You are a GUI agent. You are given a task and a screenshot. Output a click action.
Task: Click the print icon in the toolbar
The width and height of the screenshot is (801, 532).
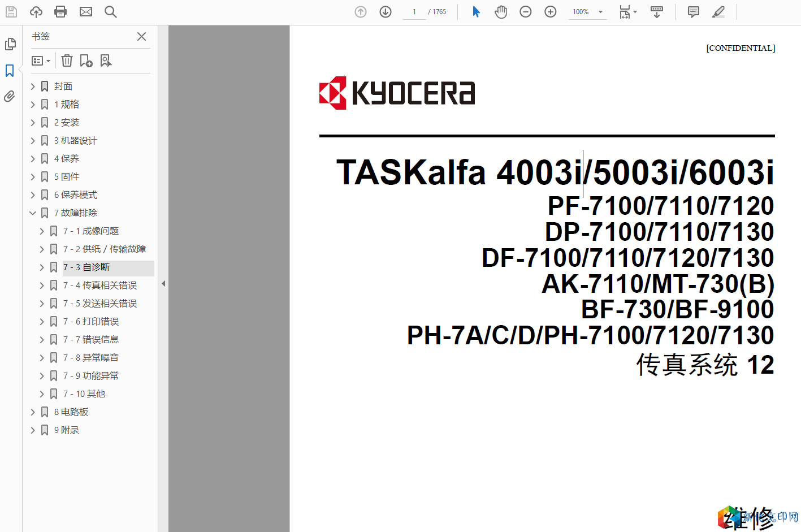[x=60, y=12]
